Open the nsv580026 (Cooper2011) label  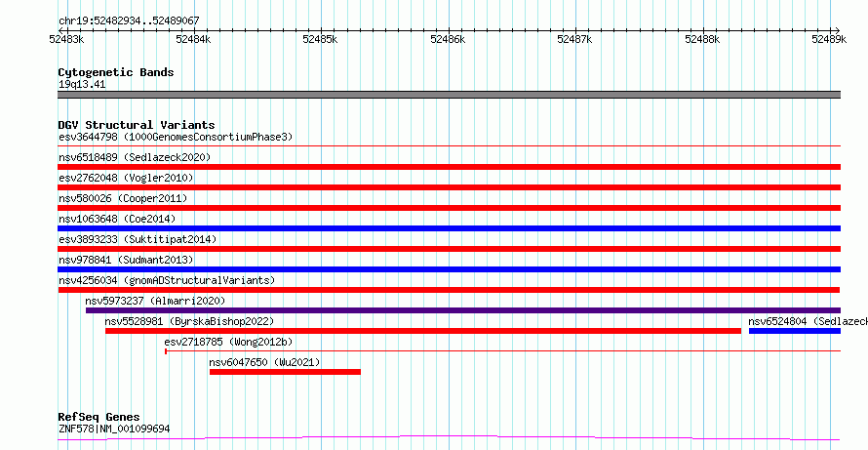coord(123,198)
